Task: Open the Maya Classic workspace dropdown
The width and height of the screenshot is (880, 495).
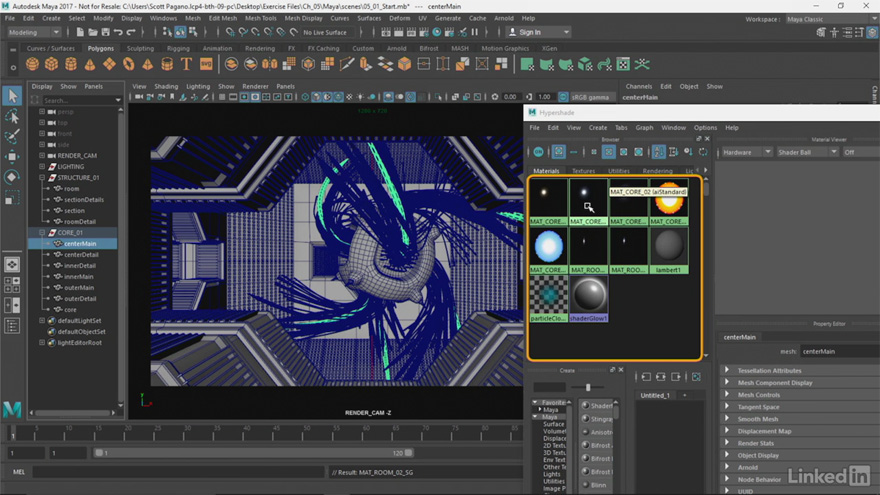Action: click(x=832, y=19)
